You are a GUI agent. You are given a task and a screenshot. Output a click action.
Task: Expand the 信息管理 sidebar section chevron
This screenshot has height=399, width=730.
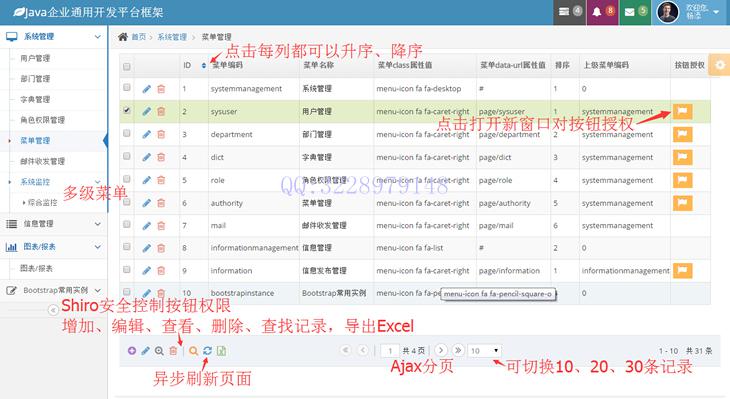click(98, 224)
